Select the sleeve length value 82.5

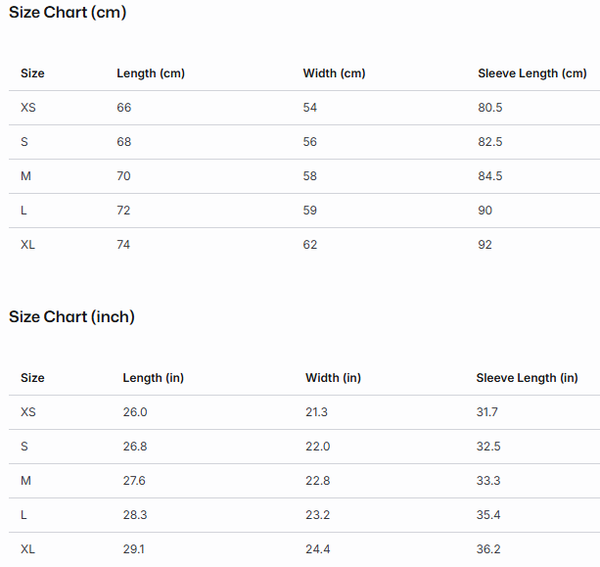[x=490, y=142]
